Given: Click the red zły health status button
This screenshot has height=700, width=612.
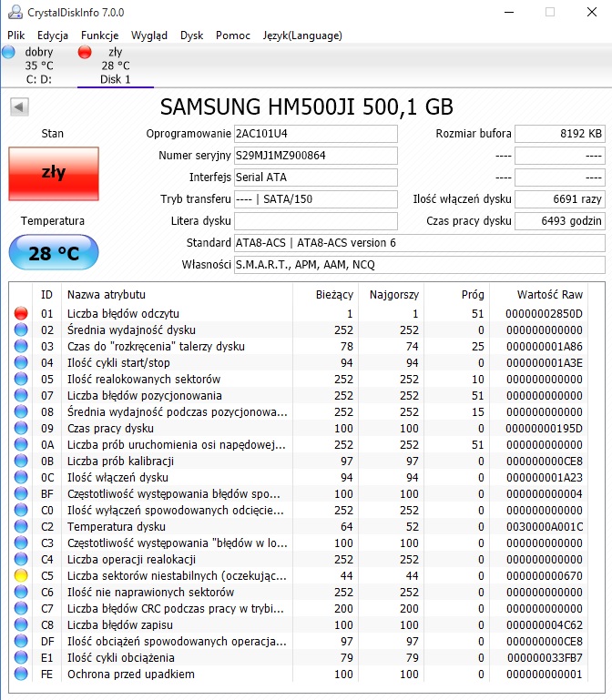Looking at the screenshot, I should pyautogui.click(x=54, y=173).
